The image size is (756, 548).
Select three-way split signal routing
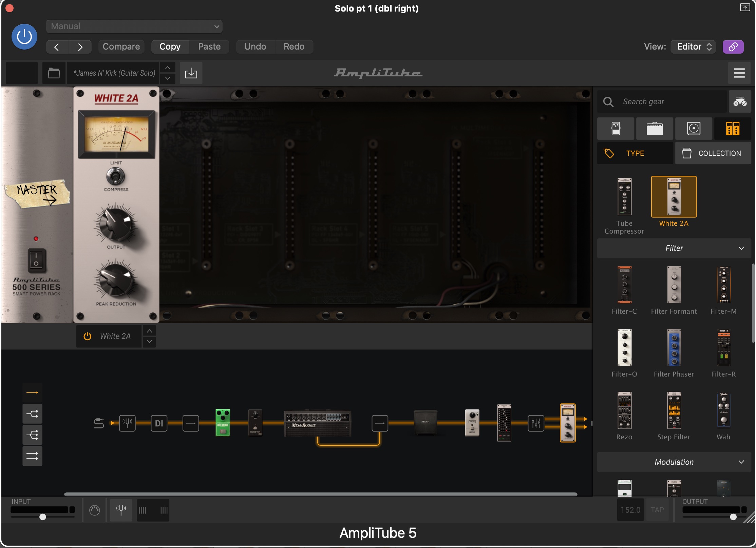[x=32, y=435]
